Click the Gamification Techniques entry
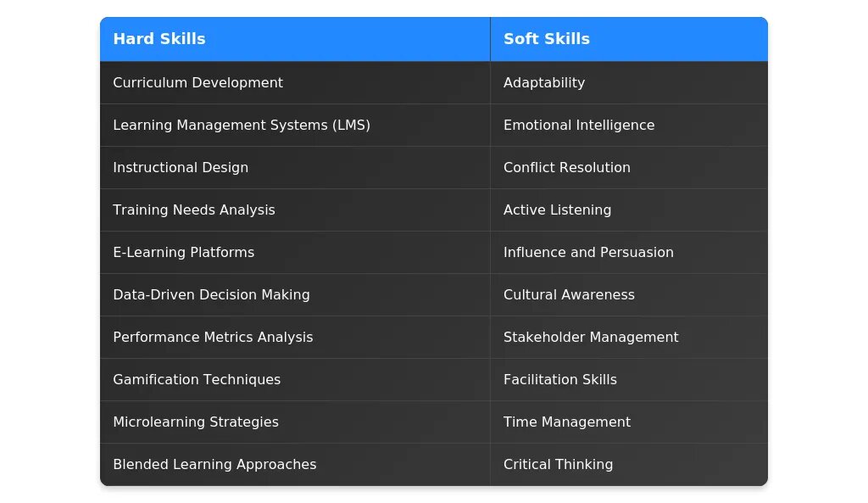Image resolution: width=868 pixels, height=503 pixels. pos(197,380)
